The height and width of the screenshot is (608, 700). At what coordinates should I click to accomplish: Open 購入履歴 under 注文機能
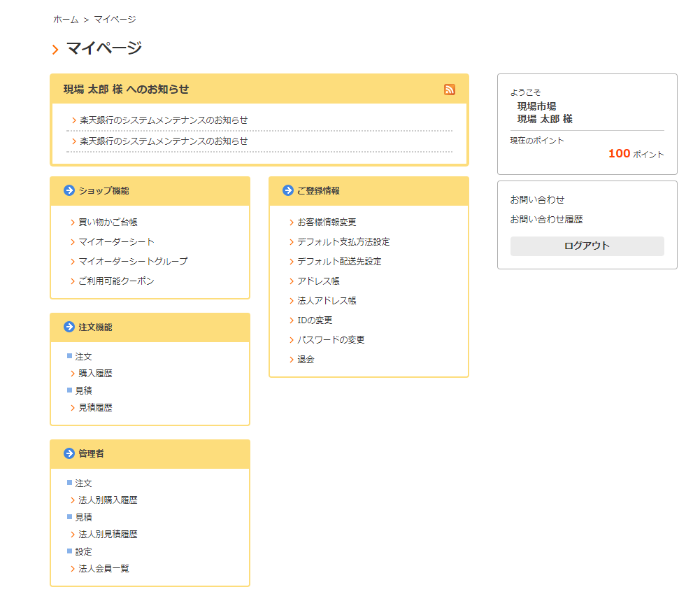pyautogui.click(x=95, y=374)
